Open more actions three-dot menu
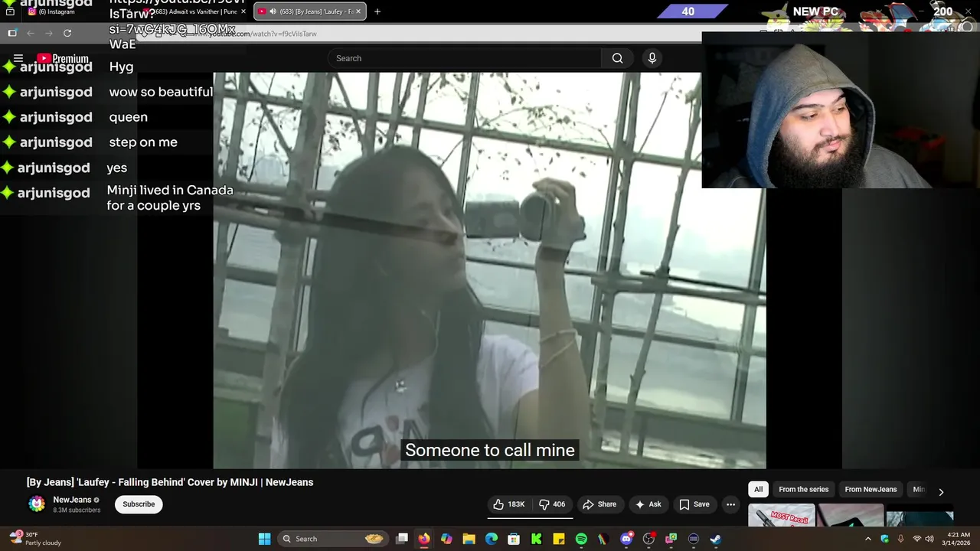The height and width of the screenshot is (551, 980). pyautogui.click(x=730, y=504)
